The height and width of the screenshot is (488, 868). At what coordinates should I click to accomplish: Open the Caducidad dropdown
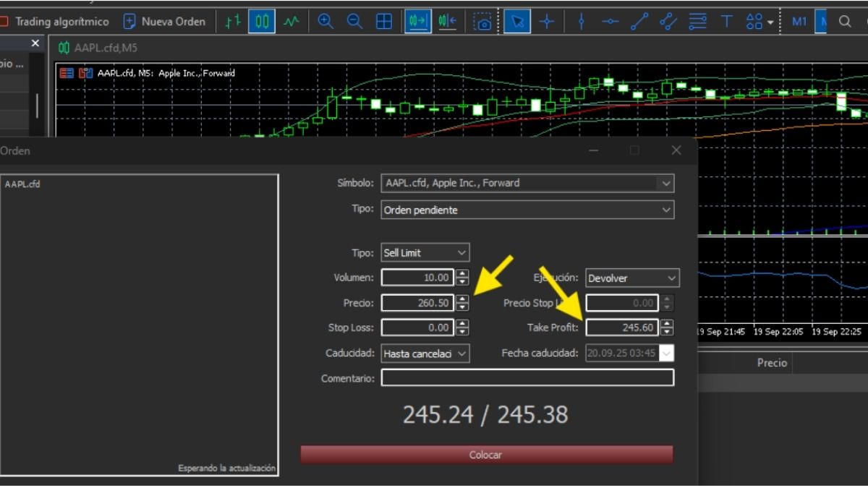click(x=461, y=354)
